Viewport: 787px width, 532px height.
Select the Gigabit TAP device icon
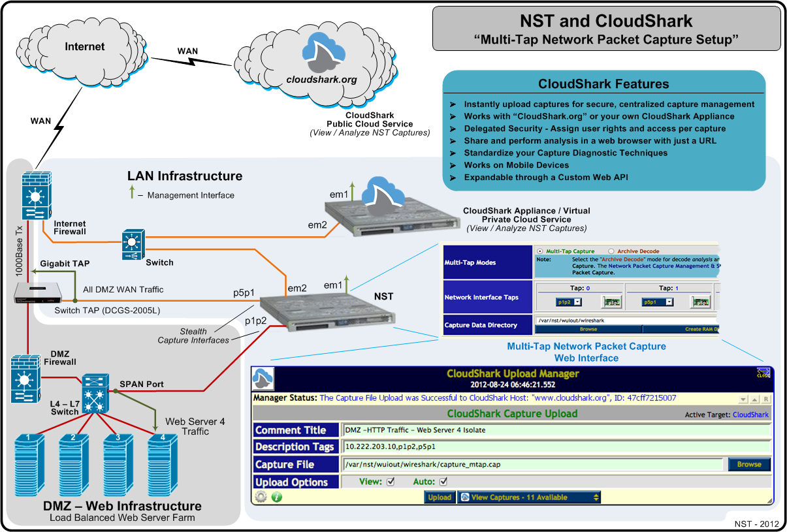pos(39,293)
